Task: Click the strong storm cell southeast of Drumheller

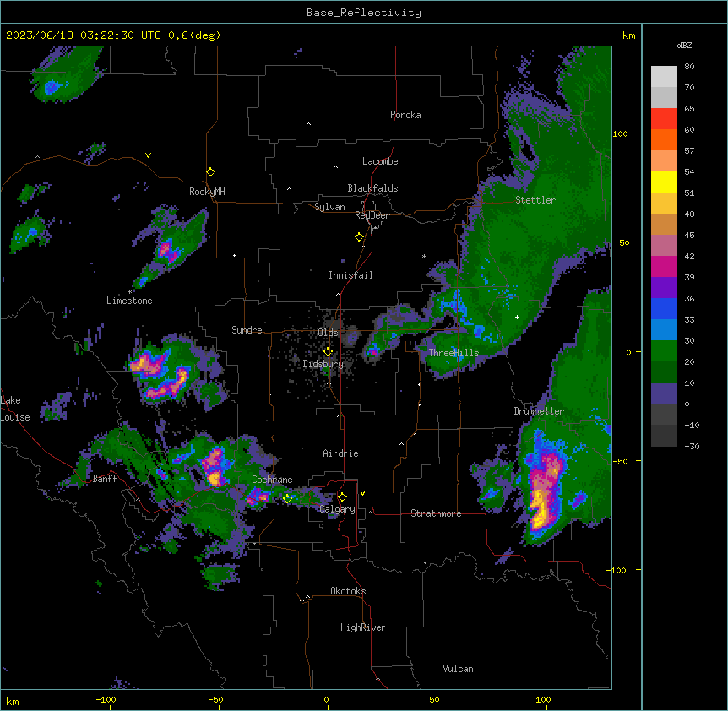Action: coord(544,492)
